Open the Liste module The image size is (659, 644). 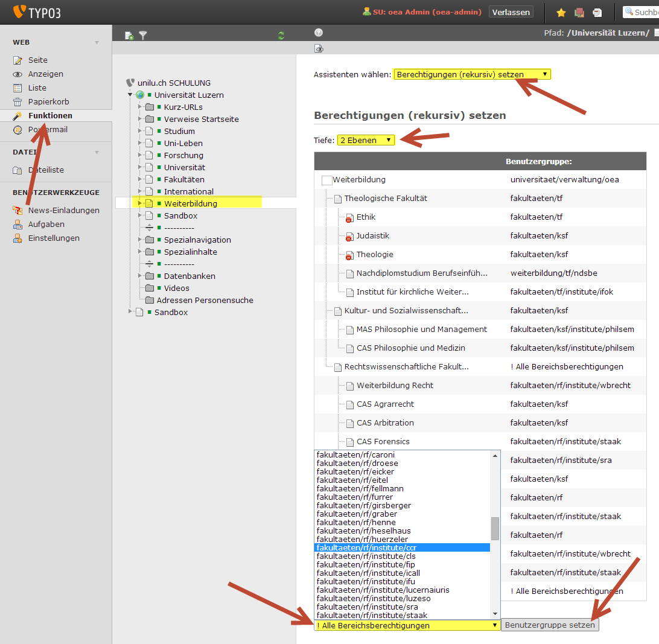37,88
